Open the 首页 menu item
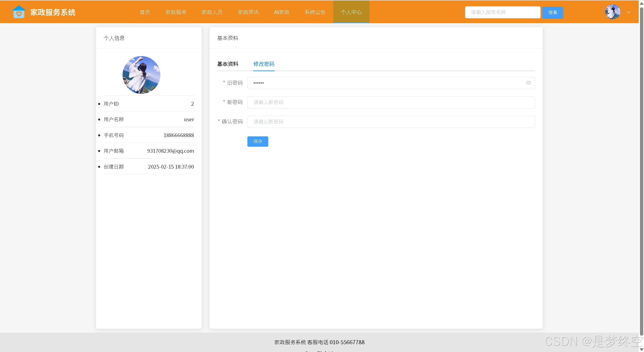The width and height of the screenshot is (644, 352). pyautogui.click(x=145, y=12)
